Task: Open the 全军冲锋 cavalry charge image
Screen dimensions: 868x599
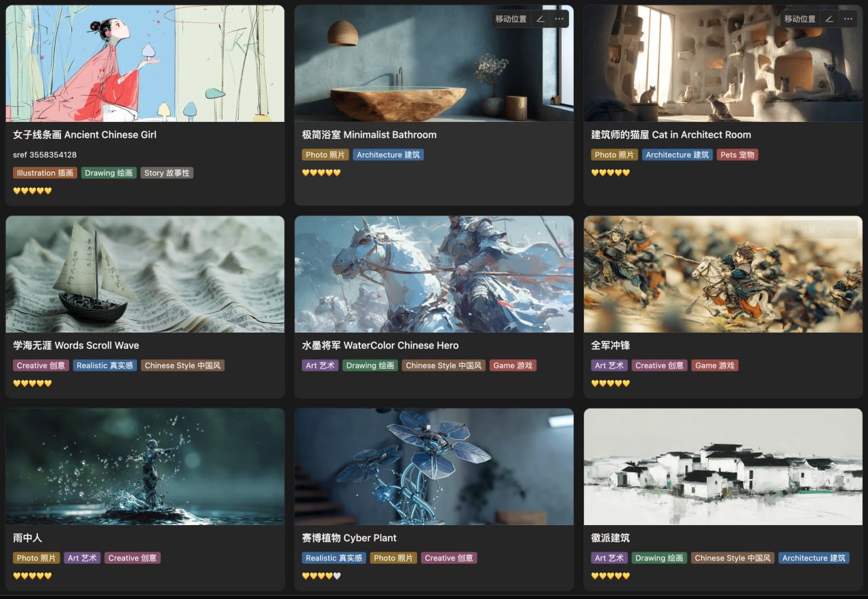Action: (x=723, y=274)
